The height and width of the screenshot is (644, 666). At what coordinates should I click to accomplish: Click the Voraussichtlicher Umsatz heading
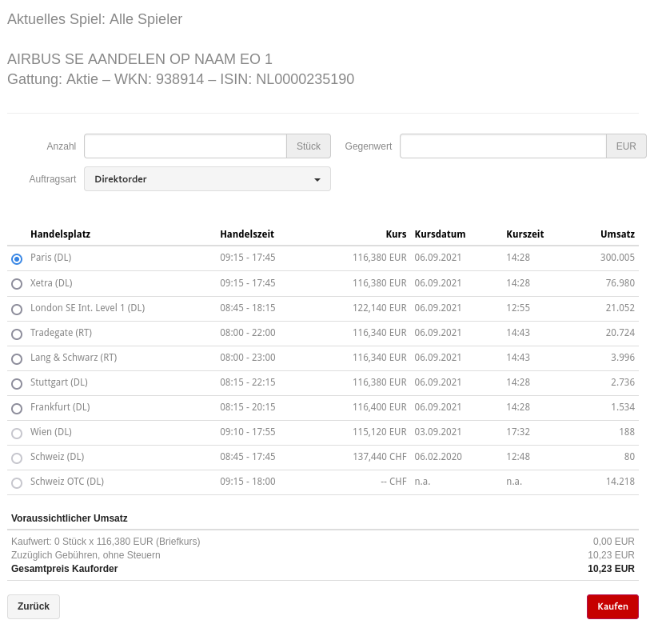tap(70, 518)
